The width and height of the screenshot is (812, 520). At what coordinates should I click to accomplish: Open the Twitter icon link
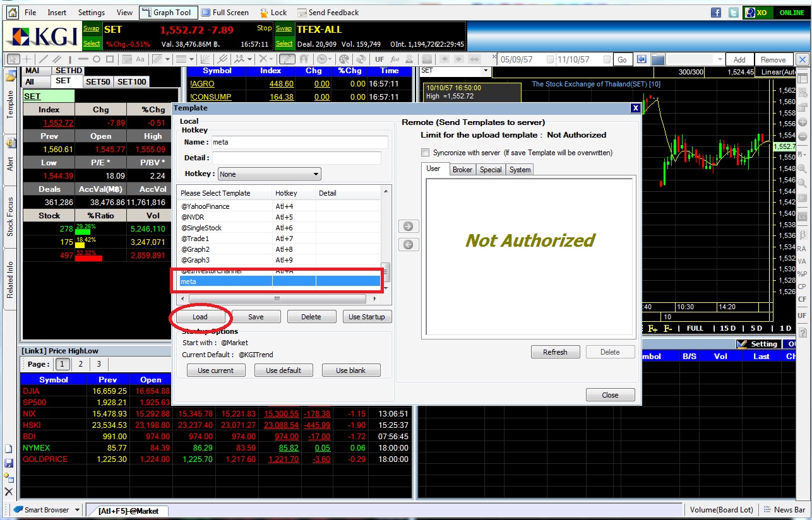pos(733,13)
